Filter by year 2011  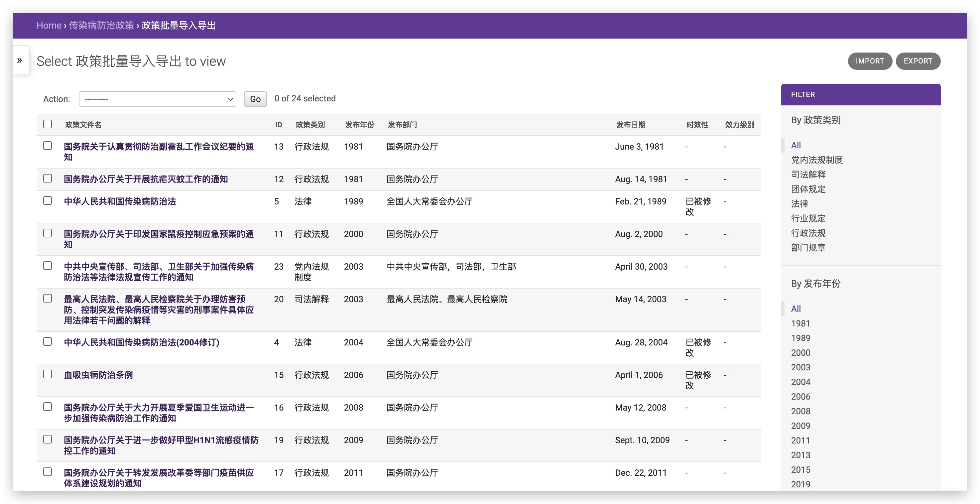pos(800,441)
